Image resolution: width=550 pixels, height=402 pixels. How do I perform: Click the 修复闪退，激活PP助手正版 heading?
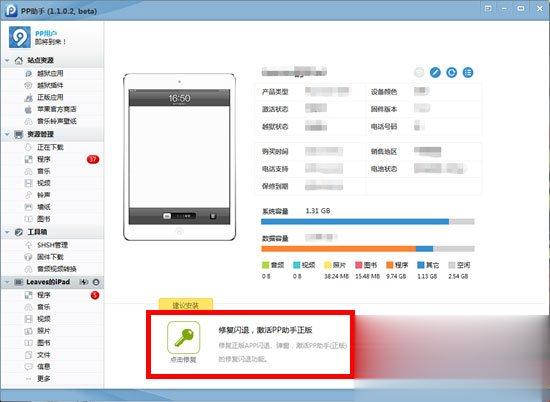(x=266, y=330)
